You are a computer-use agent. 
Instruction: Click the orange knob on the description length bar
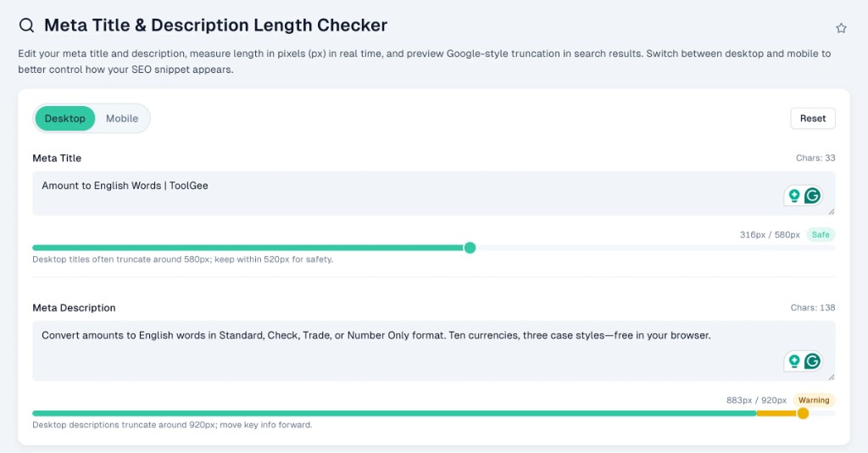[803, 413]
